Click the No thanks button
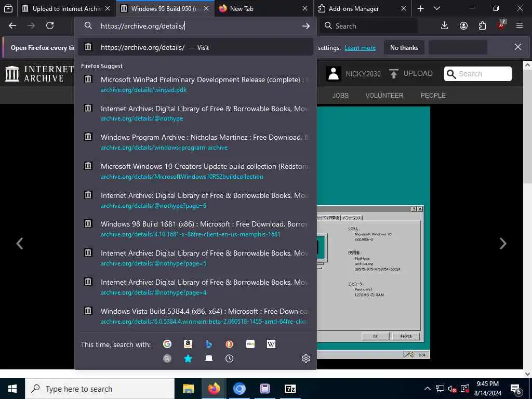This screenshot has height=399, width=532. (404, 47)
